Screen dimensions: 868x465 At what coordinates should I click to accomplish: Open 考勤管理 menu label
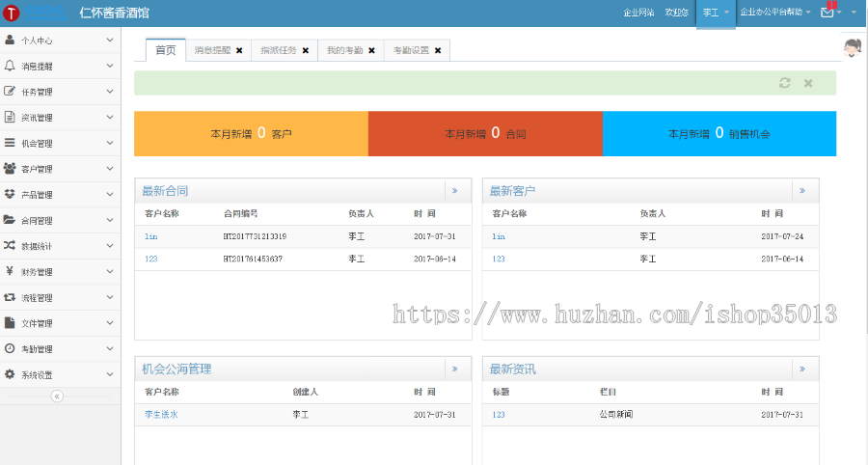[37, 349]
